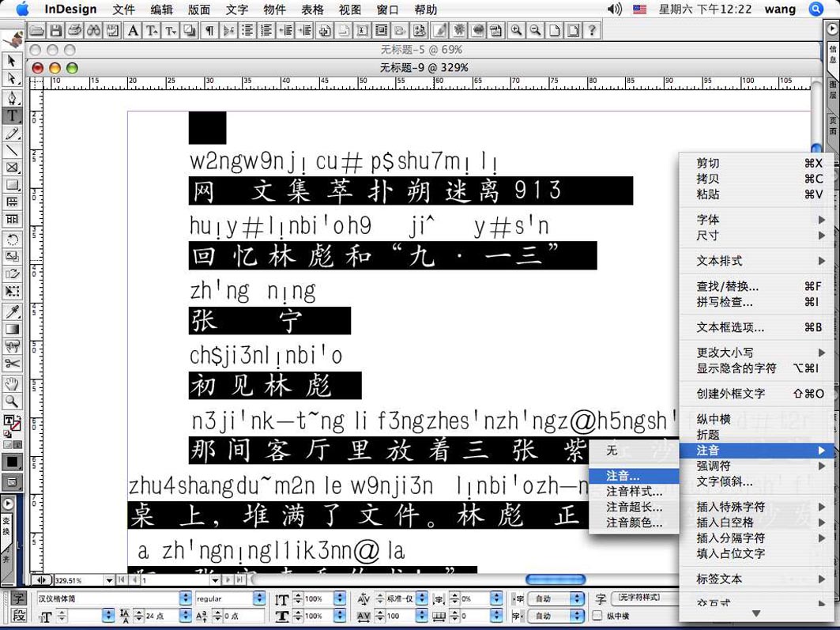The height and width of the screenshot is (630, 840).
Task: Activate the Eyedropper tool
Action: 12,311
